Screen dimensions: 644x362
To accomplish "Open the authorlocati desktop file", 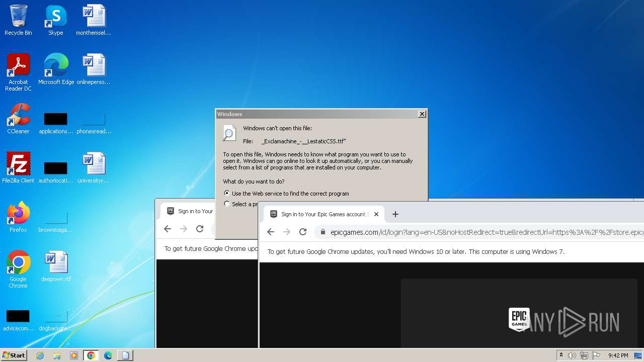I will (56, 172).
